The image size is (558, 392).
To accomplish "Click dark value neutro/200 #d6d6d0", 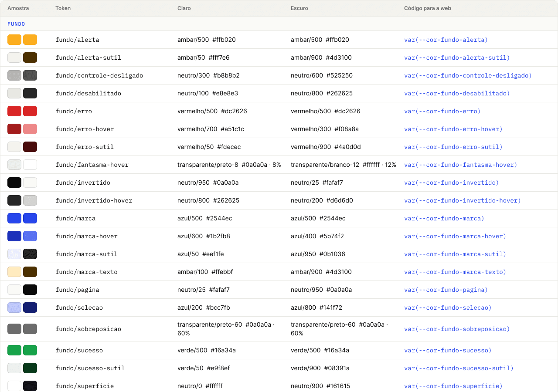I will tap(322, 200).
